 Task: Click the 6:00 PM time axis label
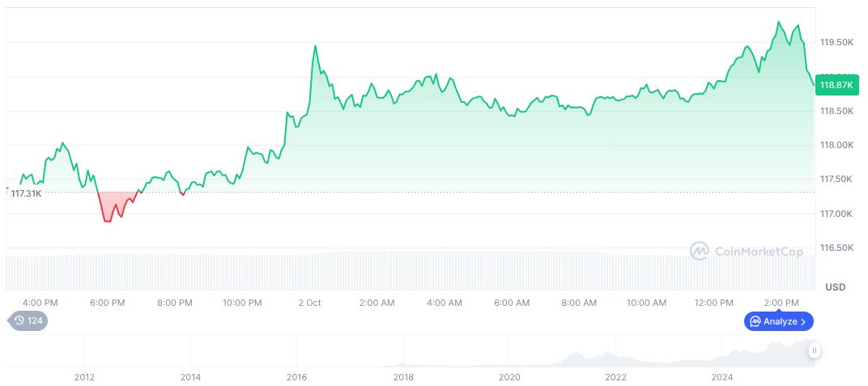[108, 303]
